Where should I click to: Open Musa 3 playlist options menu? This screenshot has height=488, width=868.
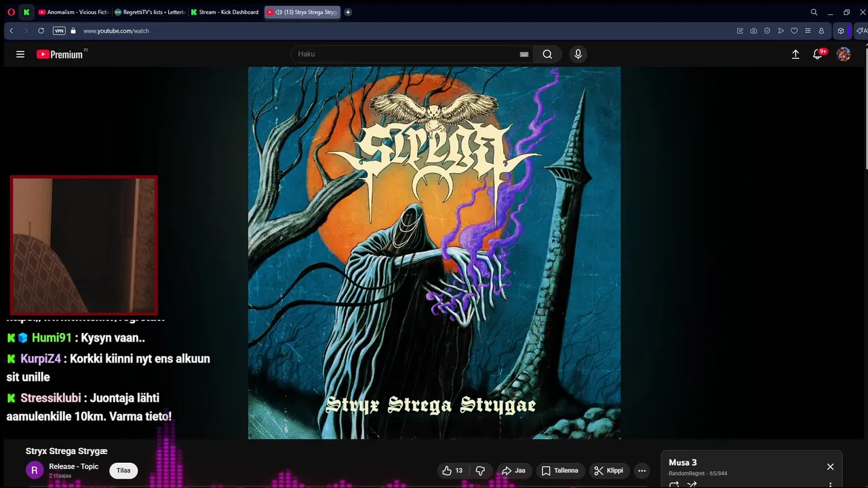point(830,484)
